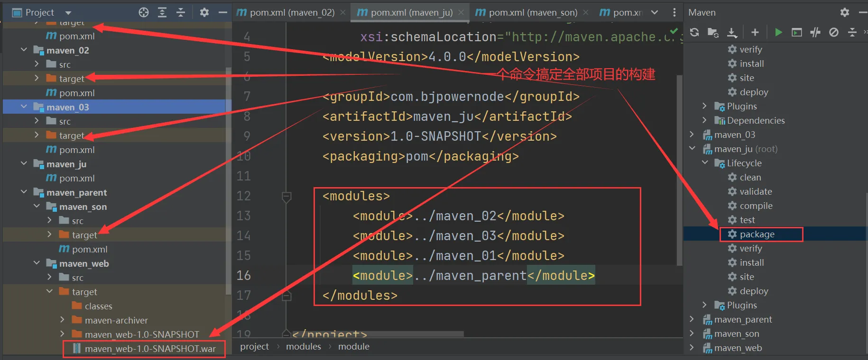Download sources and documentation
Image resolution: width=868 pixels, height=360 pixels.
(x=732, y=32)
